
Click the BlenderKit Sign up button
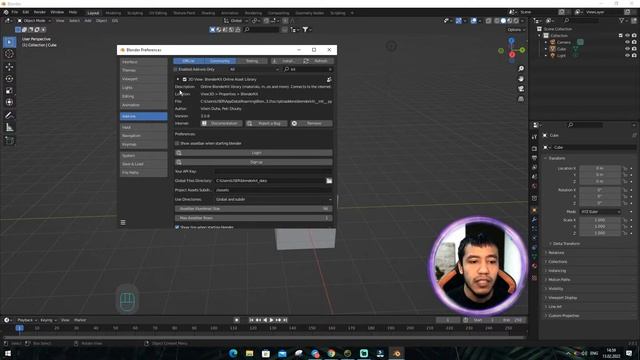point(253,162)
